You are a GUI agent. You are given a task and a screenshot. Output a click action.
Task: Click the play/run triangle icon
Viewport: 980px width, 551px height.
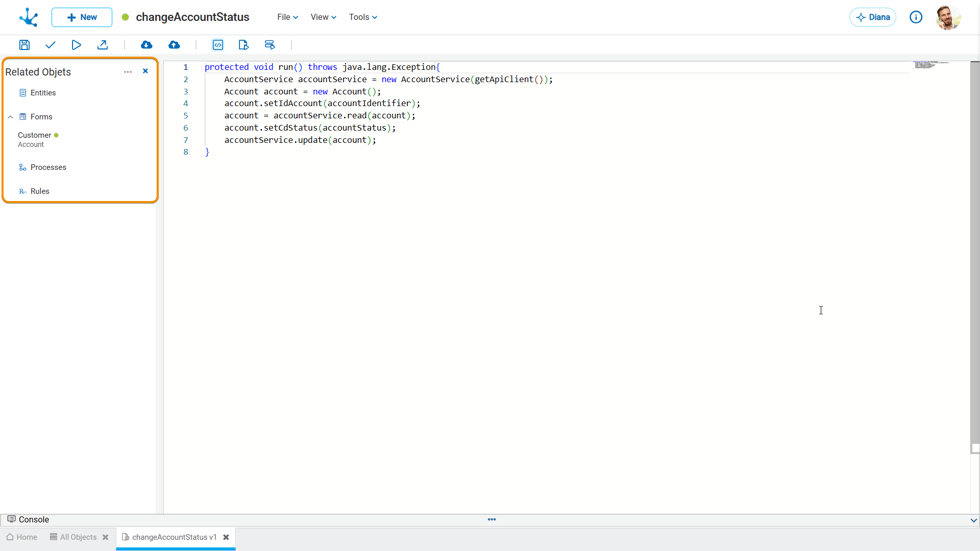click(76, 45)
